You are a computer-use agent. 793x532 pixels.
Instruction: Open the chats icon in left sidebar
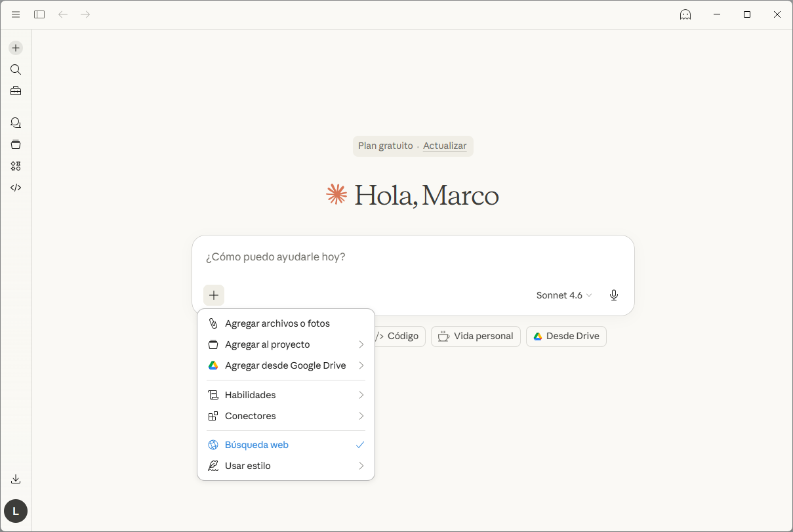pyautogui.click(x=16, y=123)
